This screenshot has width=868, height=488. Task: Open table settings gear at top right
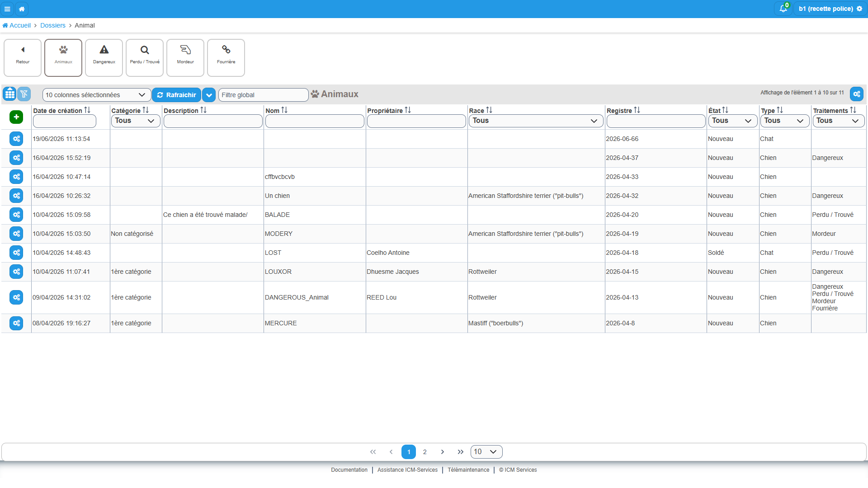pos(857,94)
